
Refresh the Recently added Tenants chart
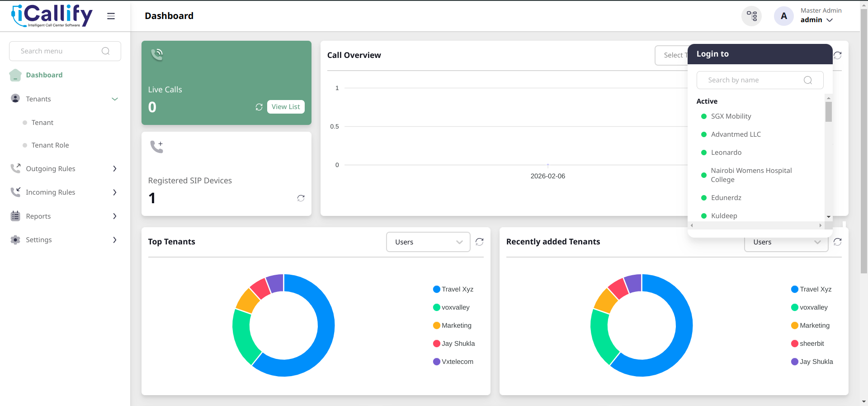pyautogui.click(x=837, y=242)
